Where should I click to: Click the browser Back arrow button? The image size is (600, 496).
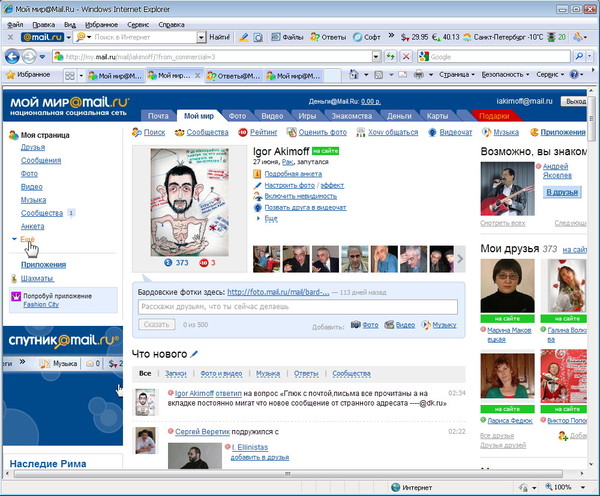12,57
